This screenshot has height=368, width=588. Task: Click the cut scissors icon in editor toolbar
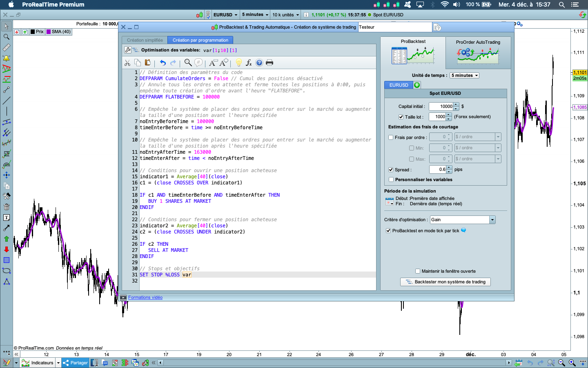[127, 63]
